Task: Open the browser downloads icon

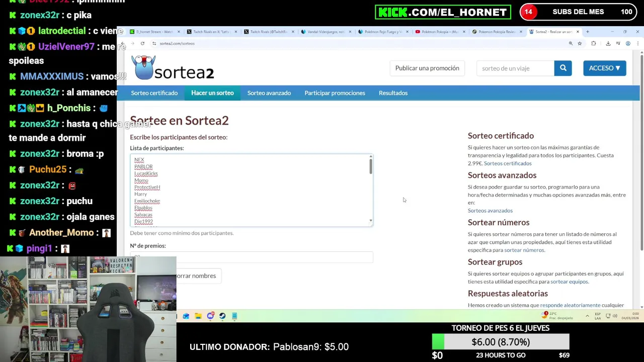Action: pos(608,43)
